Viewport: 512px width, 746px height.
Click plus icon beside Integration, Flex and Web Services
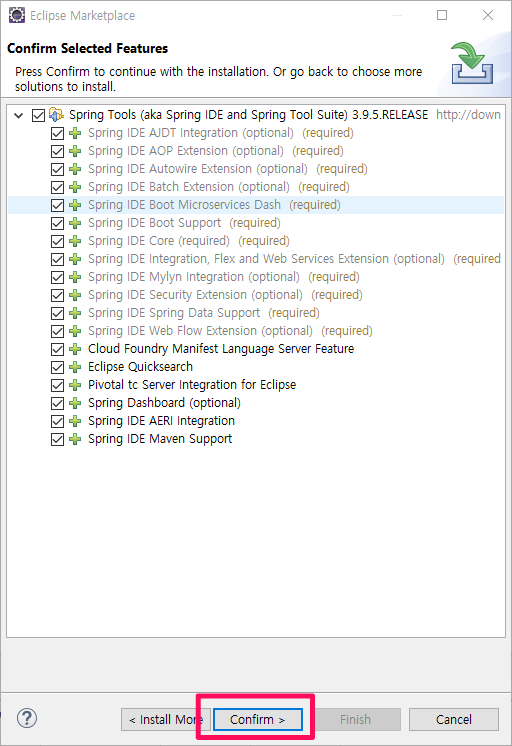click(x=75, y=259)
